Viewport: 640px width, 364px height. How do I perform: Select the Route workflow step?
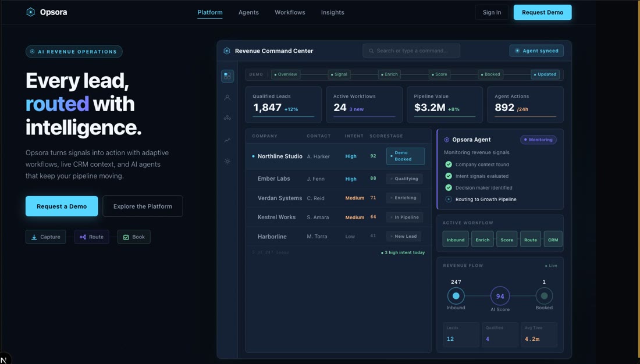point(531,240)
